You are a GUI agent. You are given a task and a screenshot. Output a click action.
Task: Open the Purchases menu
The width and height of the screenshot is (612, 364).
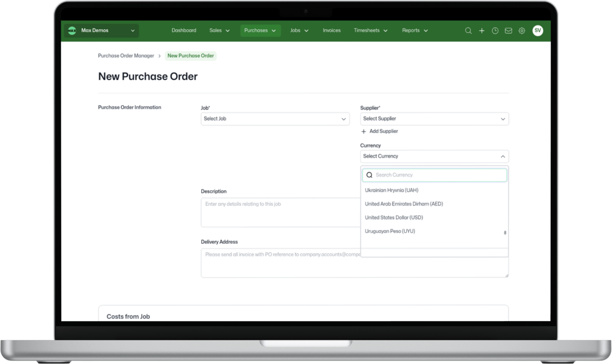pyautogui.click(x=260, y=31)
